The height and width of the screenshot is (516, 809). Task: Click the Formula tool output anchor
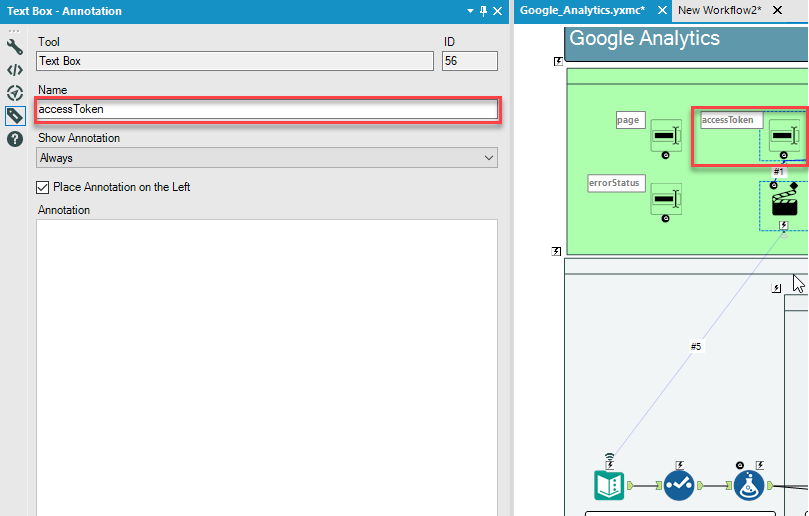coord(770,486)
